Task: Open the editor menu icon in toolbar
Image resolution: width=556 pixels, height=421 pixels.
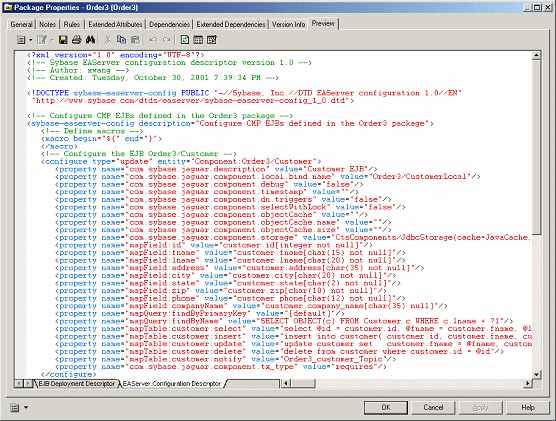Action: pos(21,40)
